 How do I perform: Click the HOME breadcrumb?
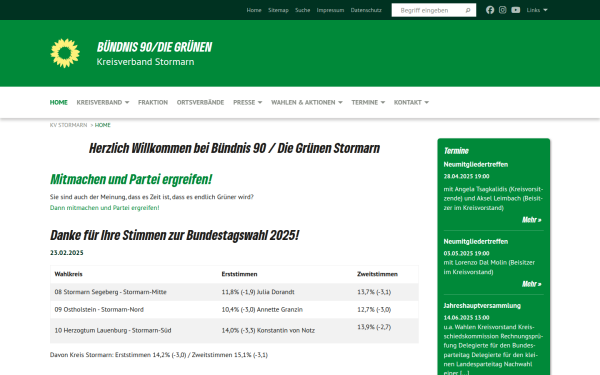103,125
